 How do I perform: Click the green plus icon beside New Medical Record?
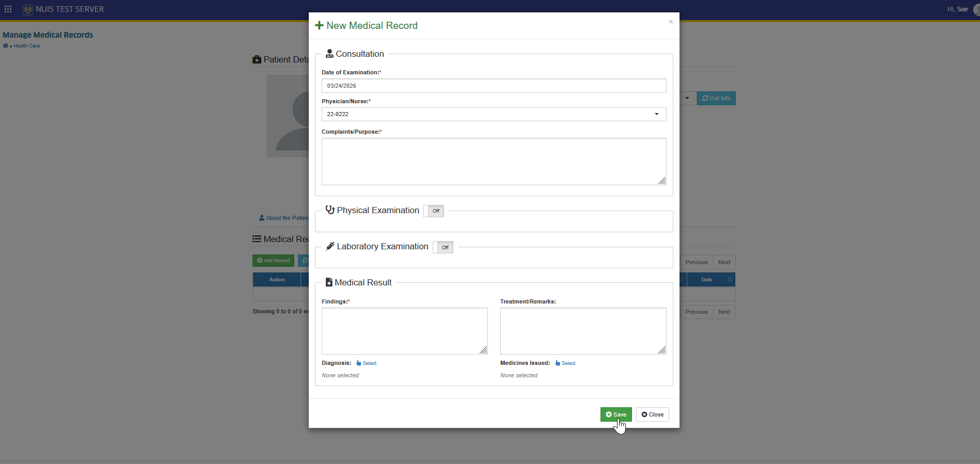(319, 25)
